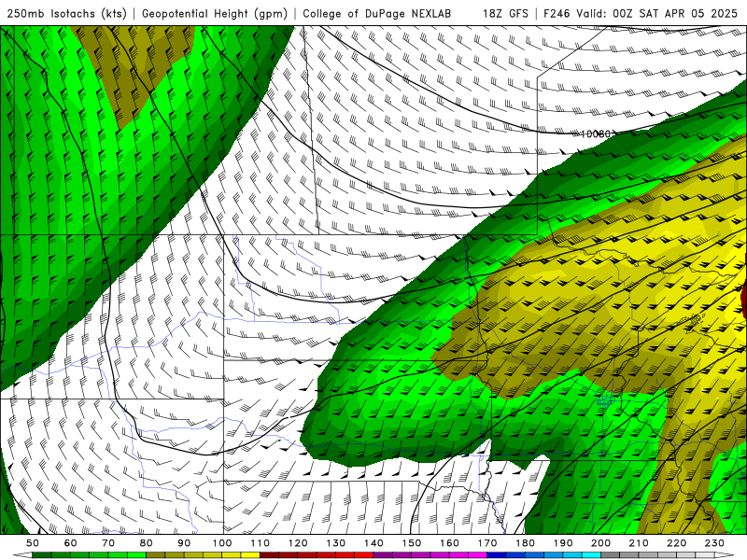Click the '80' legend value
The width and height of the screenshot is (747, 560).
coord(147,543)
